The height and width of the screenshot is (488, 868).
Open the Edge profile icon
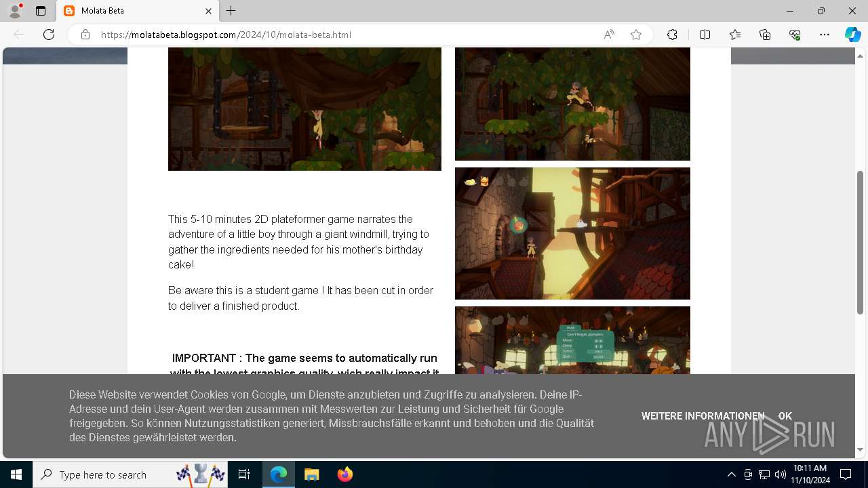(x=15, y=11)
